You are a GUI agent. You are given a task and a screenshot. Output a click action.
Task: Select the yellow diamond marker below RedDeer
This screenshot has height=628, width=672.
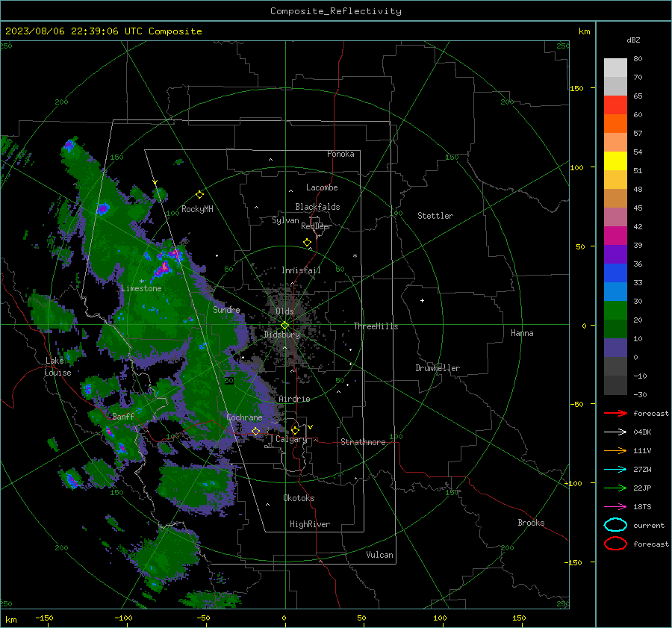tap(307, 243)
